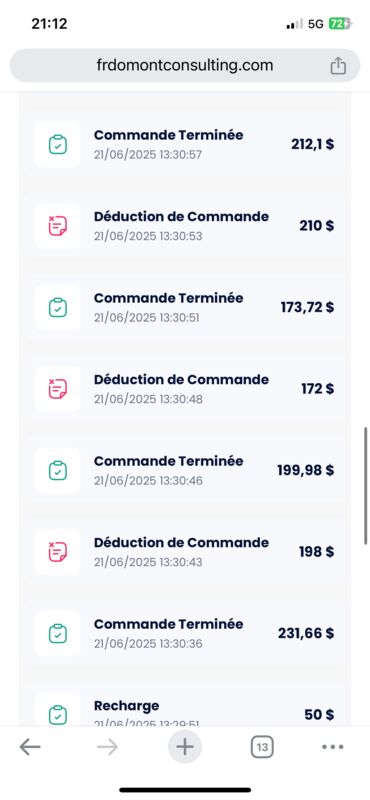The width and height of the screenshot is (370, 800).
Task: Tap the 199,98 $ amount
Action: (306, 470)
